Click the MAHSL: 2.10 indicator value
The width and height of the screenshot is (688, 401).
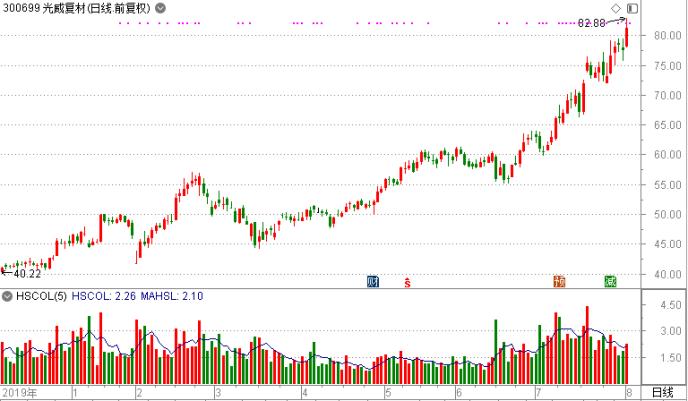point(175,296)
